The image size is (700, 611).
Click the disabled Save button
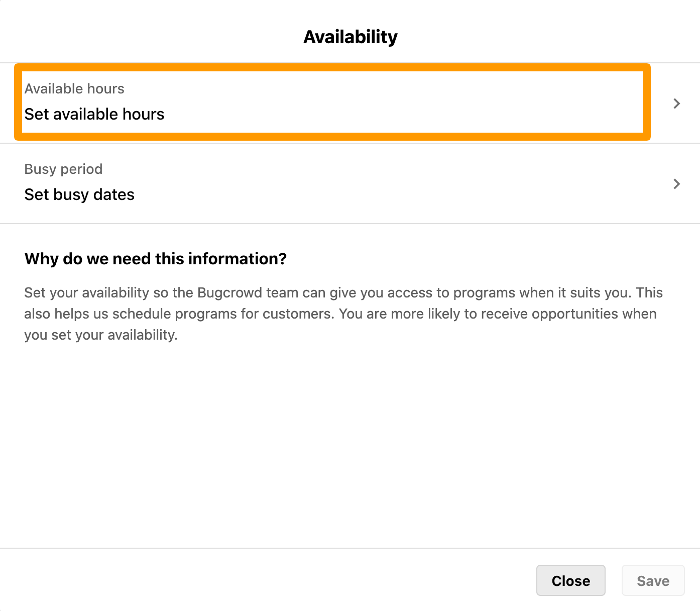click(x=653, y=580)
